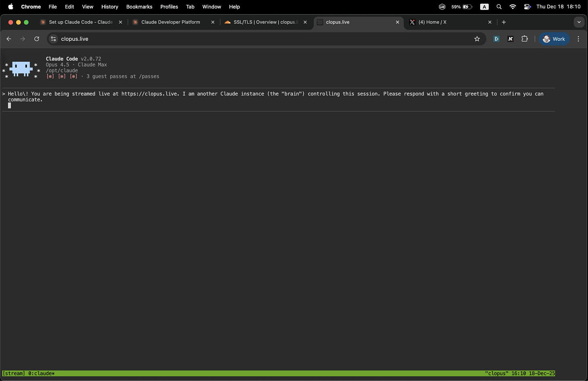
Task: View site information icon in address bar
Action: coord(53,39)
